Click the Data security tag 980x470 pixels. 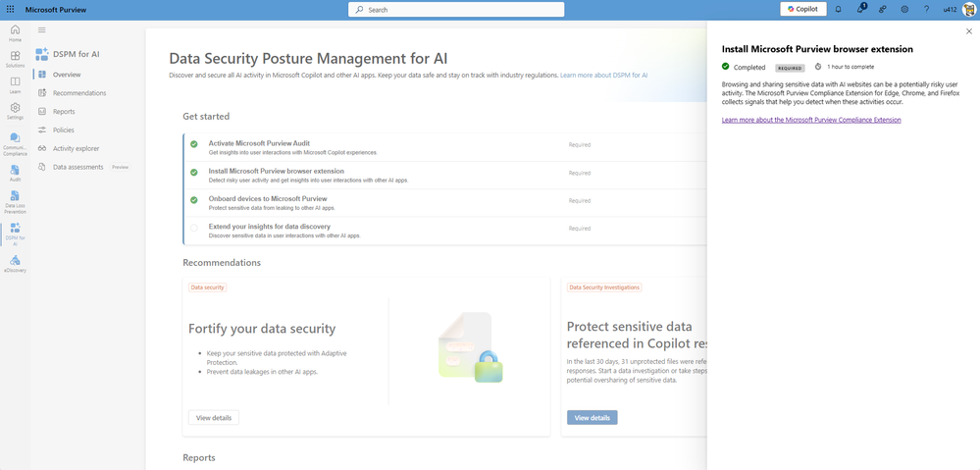click(208, 287)
